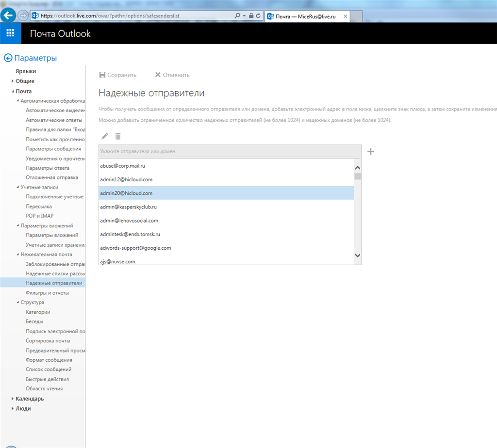Click Сохранить save button

pos(118,75)
